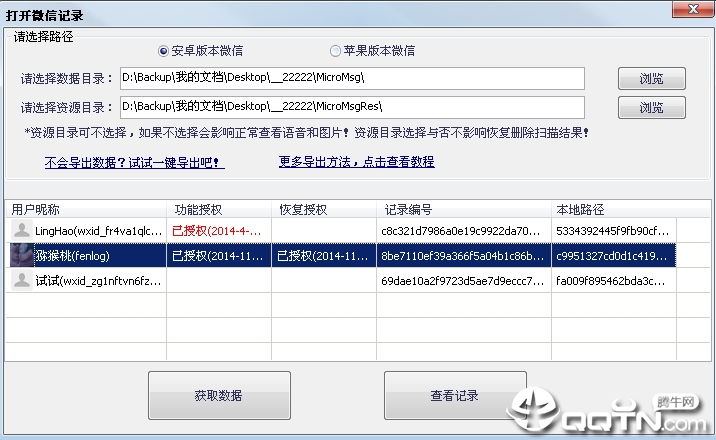Image resolution: width=716 pixels, height=440 pixels.
Task: Open the 不会导出数据？试试一键导出吧 link
Action: 135,162
